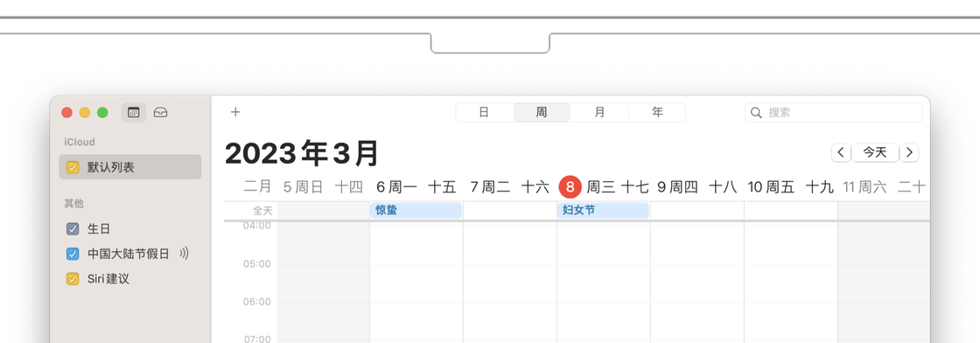Click today's red date circle 8
Image resolution: width=980 pixels, height=343 pixels.
pos(570,186)
